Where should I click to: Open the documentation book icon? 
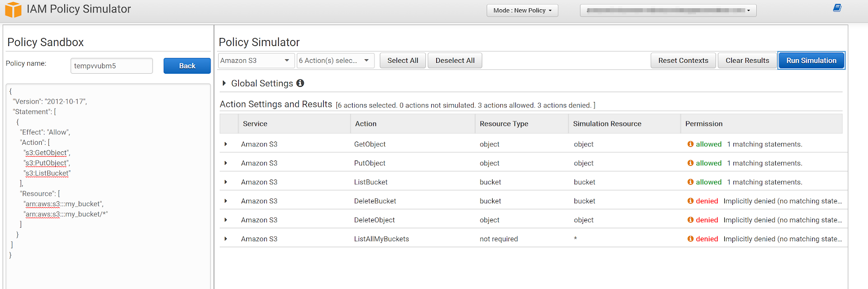coord(837,8)
